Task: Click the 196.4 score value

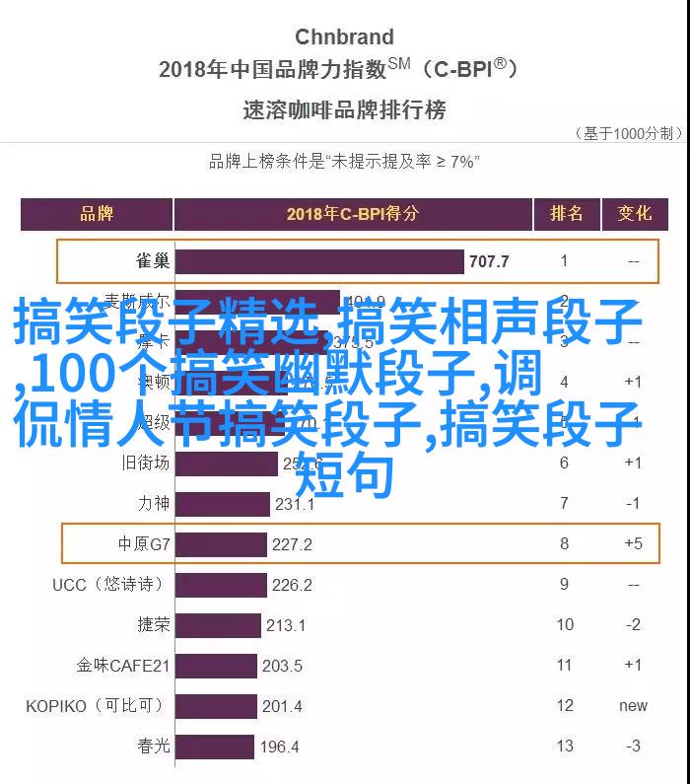Action: pos(279,747)
